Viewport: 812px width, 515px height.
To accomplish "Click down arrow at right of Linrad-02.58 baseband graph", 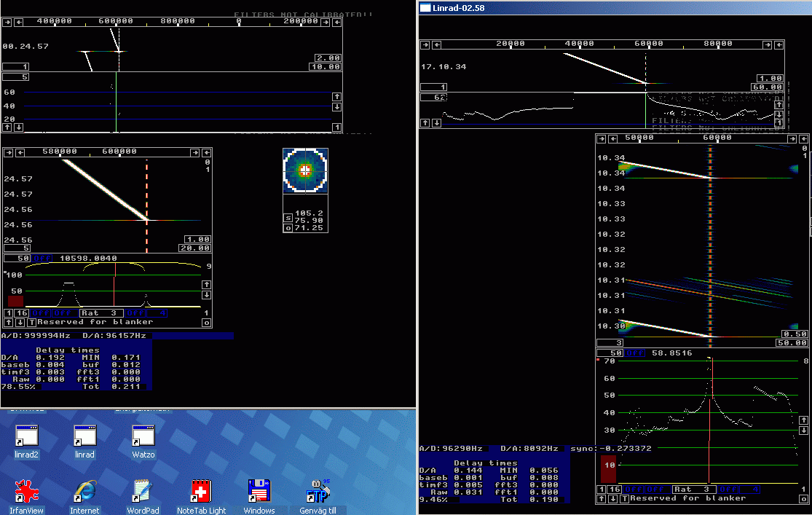I will click(803, 431).
